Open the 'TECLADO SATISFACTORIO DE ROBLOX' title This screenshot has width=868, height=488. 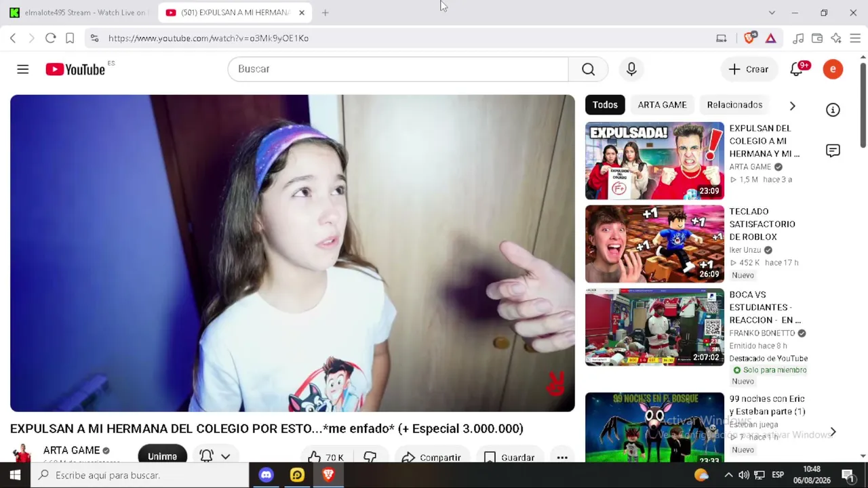coord(762,224)
